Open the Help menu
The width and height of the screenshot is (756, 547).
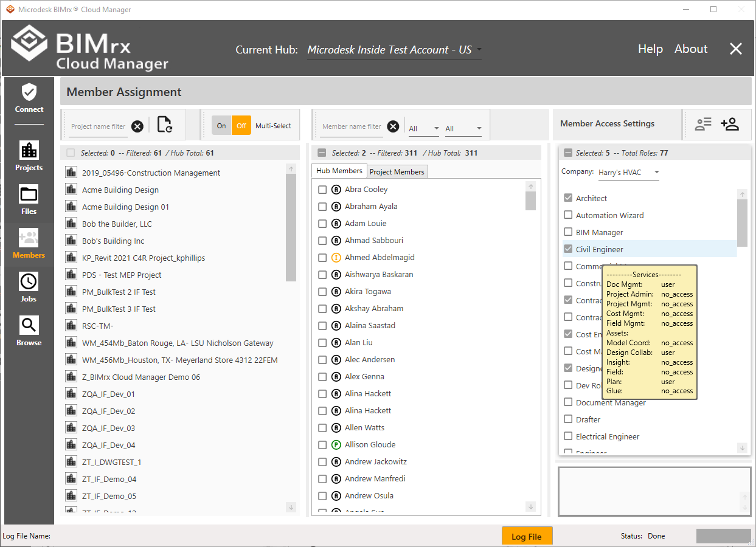pos(650,49)
